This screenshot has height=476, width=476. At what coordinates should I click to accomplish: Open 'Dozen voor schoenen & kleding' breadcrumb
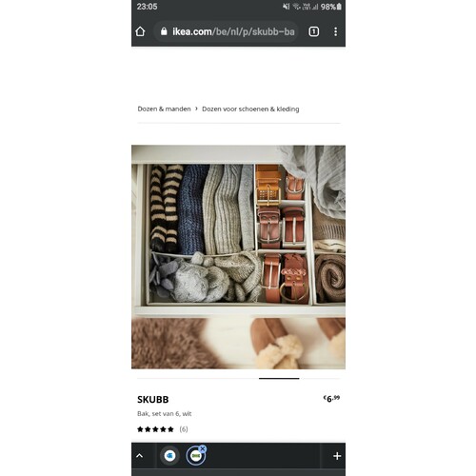click(x=250, y=109)
